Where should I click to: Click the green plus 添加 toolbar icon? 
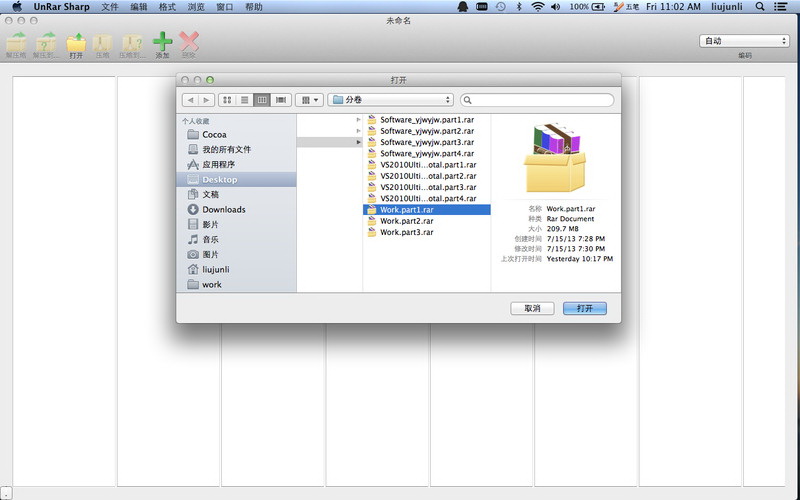click(162, 43)
